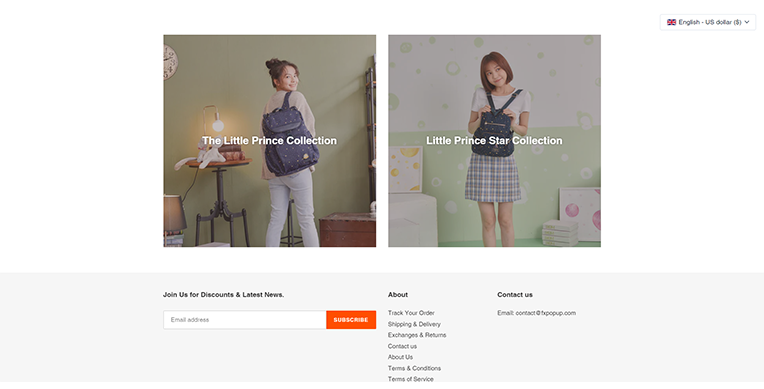Click the orange SUBSCRIBE button
The image size is (764, 389).
click(x=351, y=320)
